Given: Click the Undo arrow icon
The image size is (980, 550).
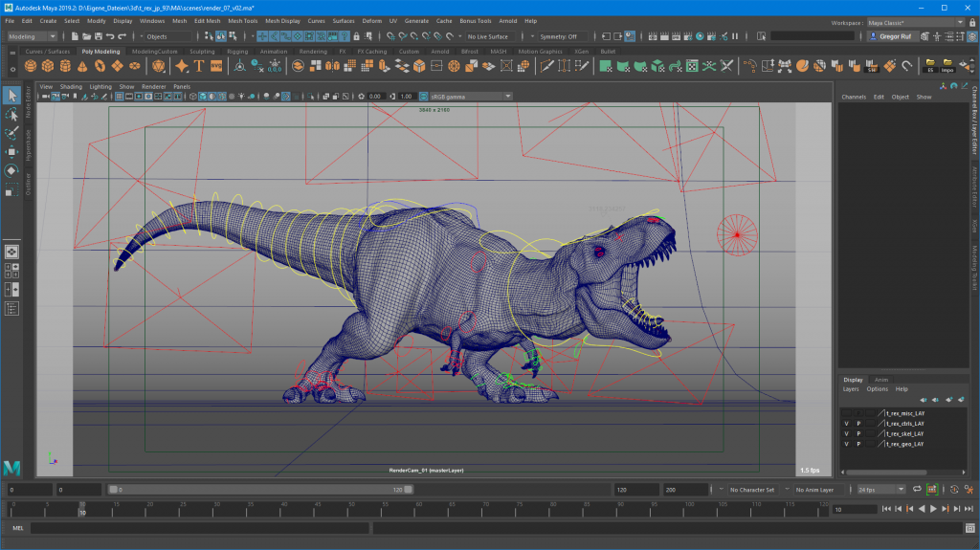Looking at the screenshot, I should pyautogui.click(x=110, y=36).
